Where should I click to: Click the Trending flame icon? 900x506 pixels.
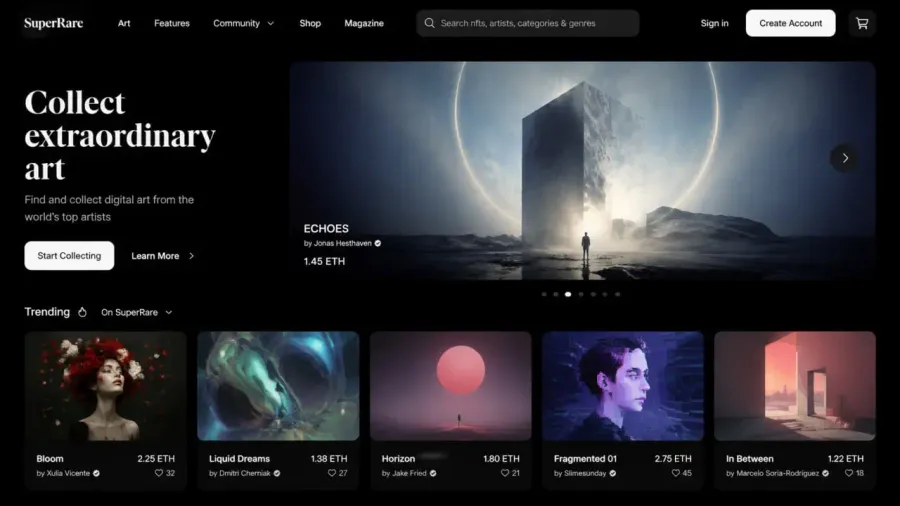pyautogui.click(x=82, y=312)
